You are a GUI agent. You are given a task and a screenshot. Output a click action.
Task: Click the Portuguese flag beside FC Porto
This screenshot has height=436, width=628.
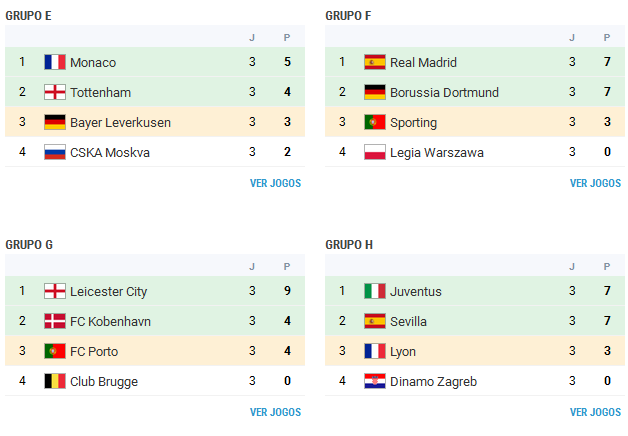click(x=54, y=351)
